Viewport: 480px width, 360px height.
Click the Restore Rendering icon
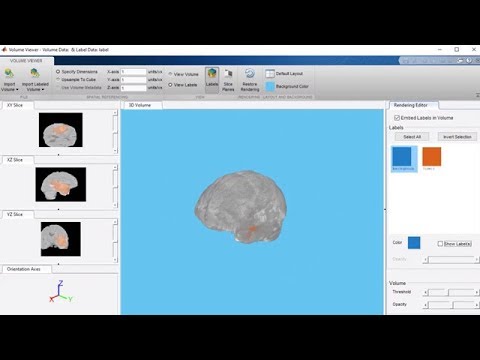(250, 73)
